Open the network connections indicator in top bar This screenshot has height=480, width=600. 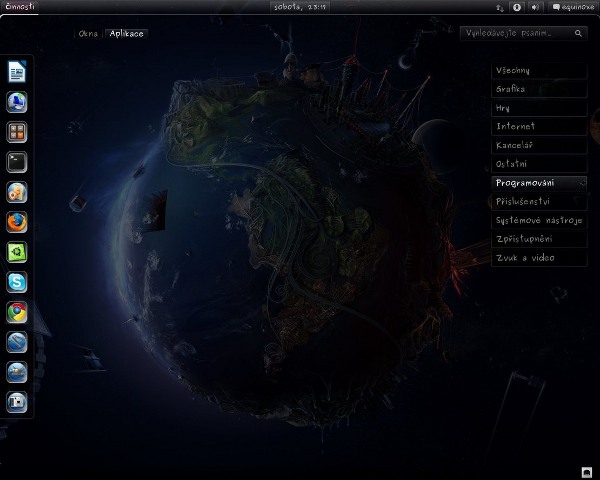(x=500, y=7)
